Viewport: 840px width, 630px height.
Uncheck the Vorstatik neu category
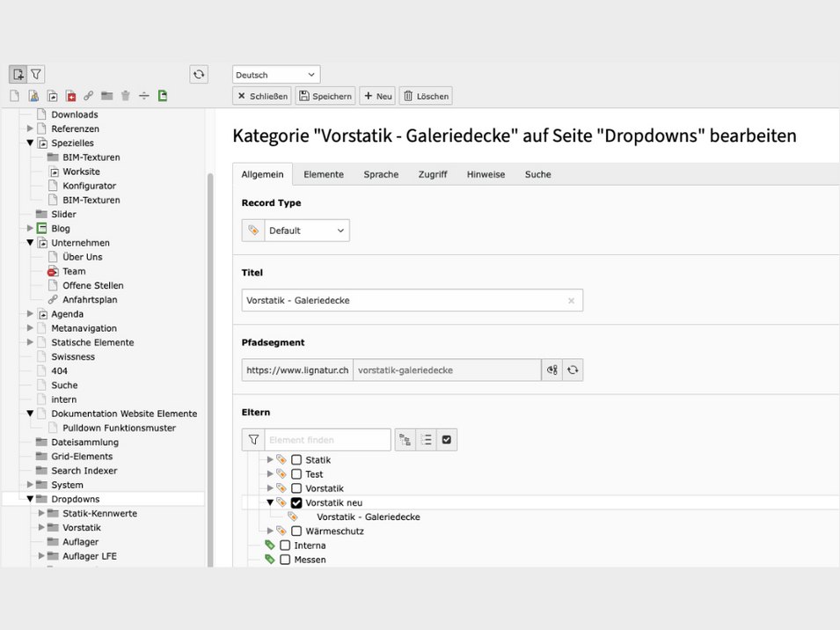(x=296, y=503)
